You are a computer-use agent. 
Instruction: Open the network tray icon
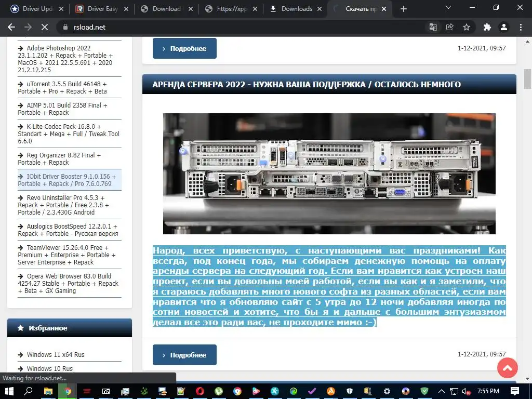(x=454, y=391)
